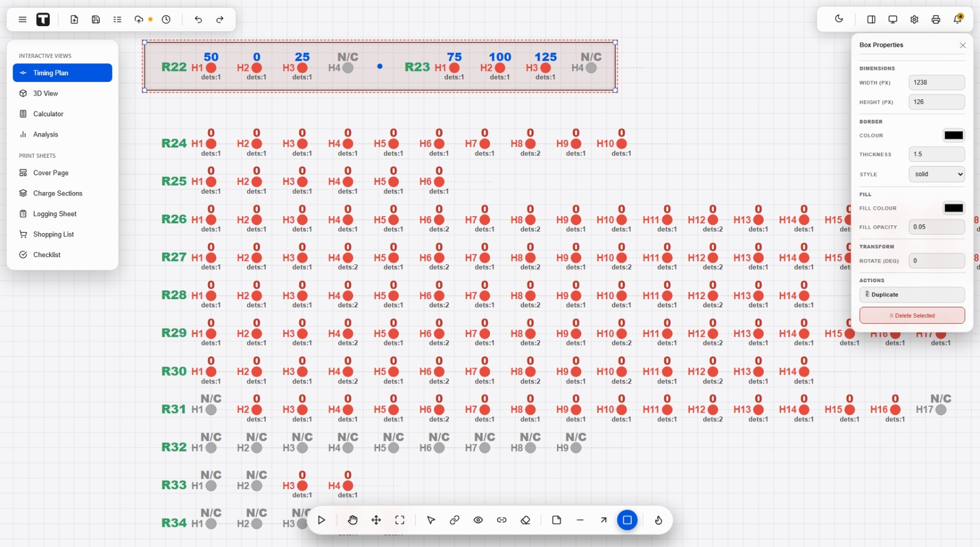Open the border Style dropdown
Screen dimensions: 980x547
click(x=936, y=174)
